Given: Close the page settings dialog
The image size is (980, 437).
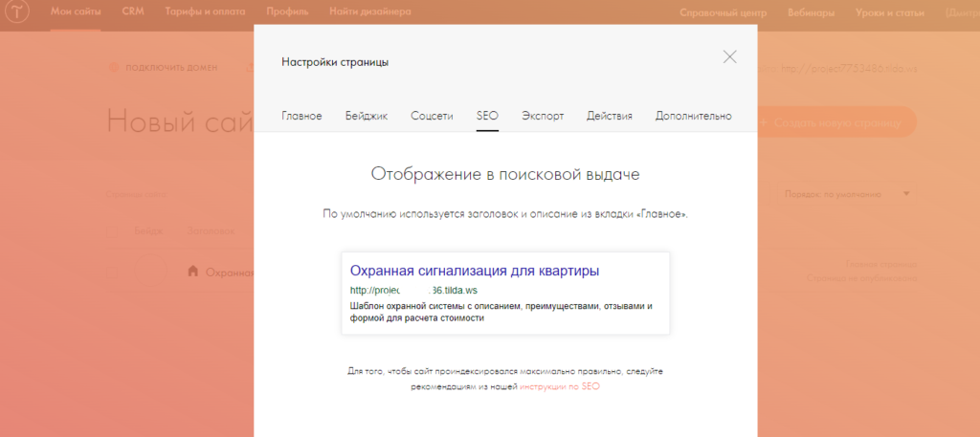Looking at the screenshot, I should click(729, 56).
